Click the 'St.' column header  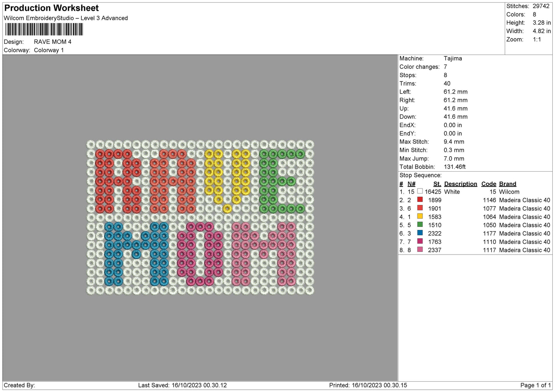tap(437, 184)
